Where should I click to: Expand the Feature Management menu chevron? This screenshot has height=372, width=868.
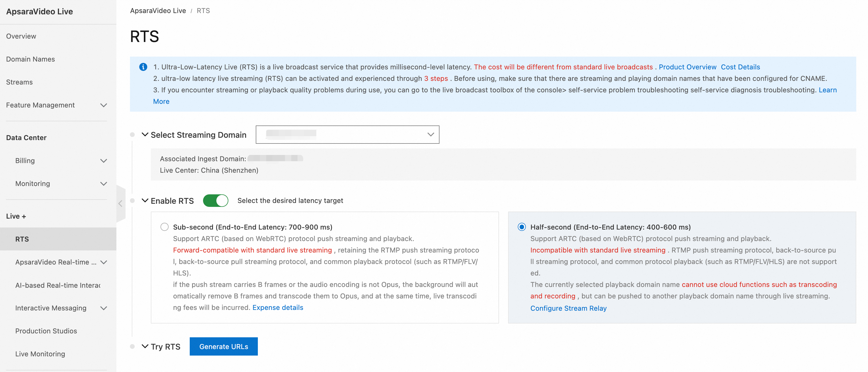pos(104,105)
